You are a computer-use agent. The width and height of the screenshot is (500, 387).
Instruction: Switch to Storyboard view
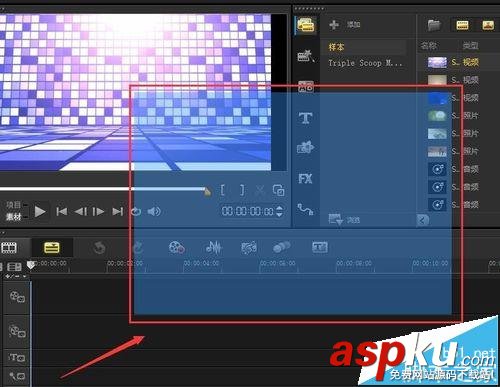(9, 248)
